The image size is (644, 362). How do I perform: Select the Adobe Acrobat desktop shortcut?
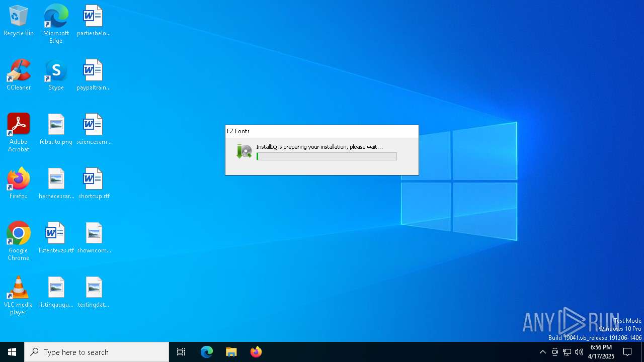(x=19, y=133)
